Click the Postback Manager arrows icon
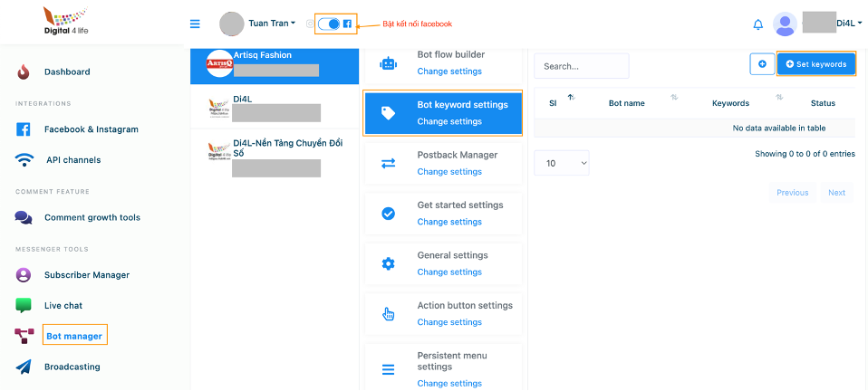This screenshot has height=391, width=868. coord(388,163)
